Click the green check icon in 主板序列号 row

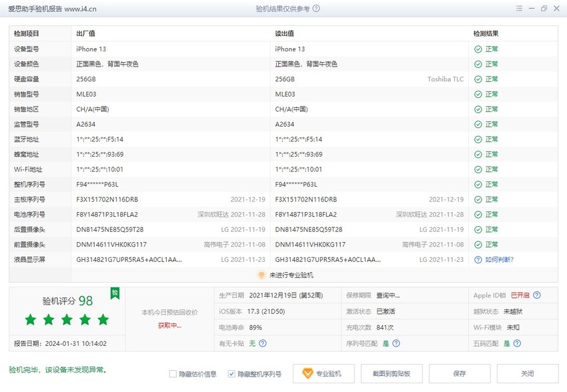(478, 200)
